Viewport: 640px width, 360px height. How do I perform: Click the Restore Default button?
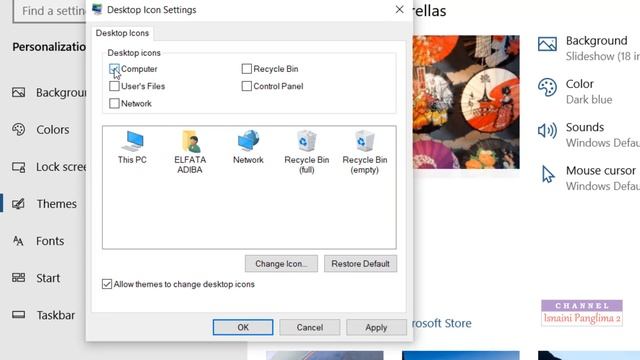pyautogui.click(x=360, y=264)
